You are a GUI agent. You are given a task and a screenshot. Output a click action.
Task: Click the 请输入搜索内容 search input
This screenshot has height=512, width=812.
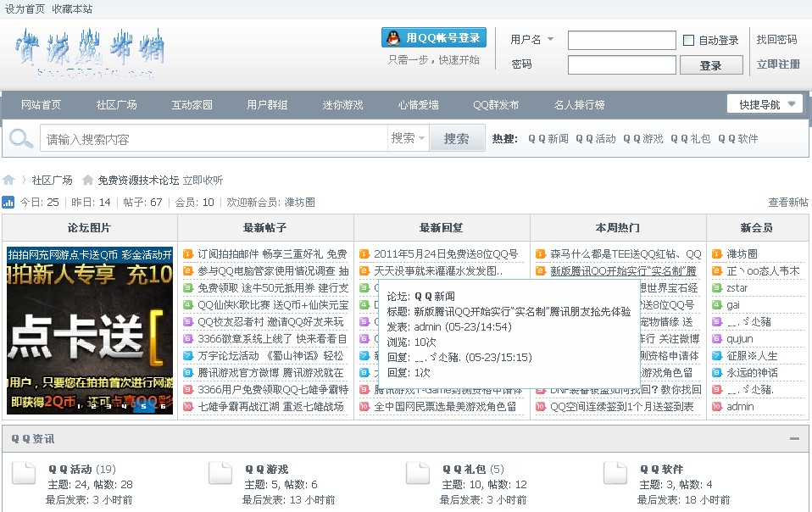click(x=214, y=138)
